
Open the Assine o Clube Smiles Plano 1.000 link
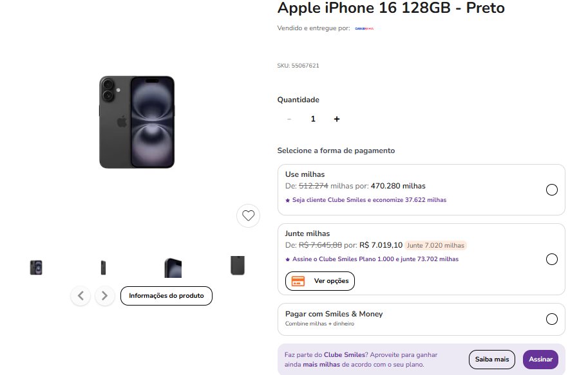pos(375,259)
